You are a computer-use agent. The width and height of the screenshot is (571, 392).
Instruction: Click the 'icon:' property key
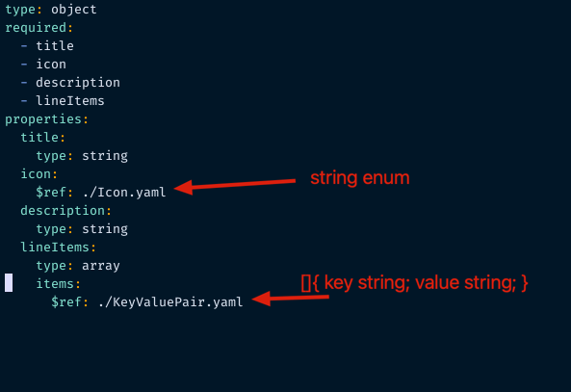click(x=39, y=173)
